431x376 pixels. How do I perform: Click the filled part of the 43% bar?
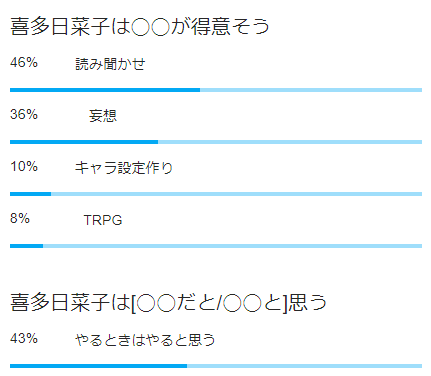click(x=98, y=366)
